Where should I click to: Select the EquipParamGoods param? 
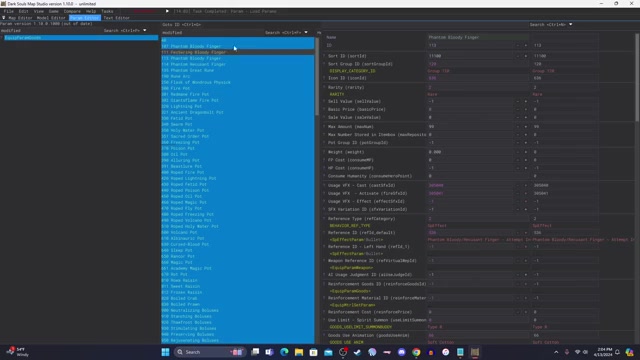point(80,38)
